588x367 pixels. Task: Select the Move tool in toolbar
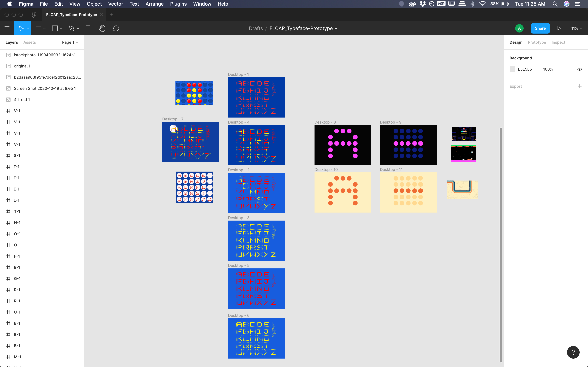click(x=21, y=28)
